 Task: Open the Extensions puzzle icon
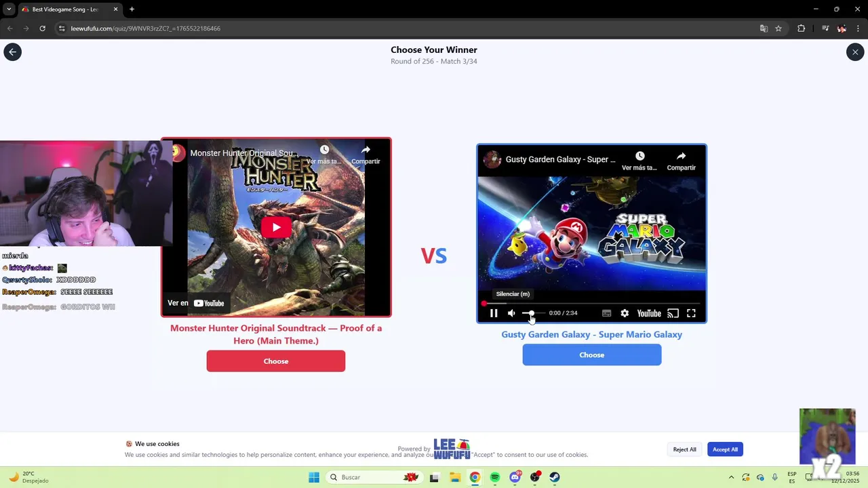tap(801, 28)
